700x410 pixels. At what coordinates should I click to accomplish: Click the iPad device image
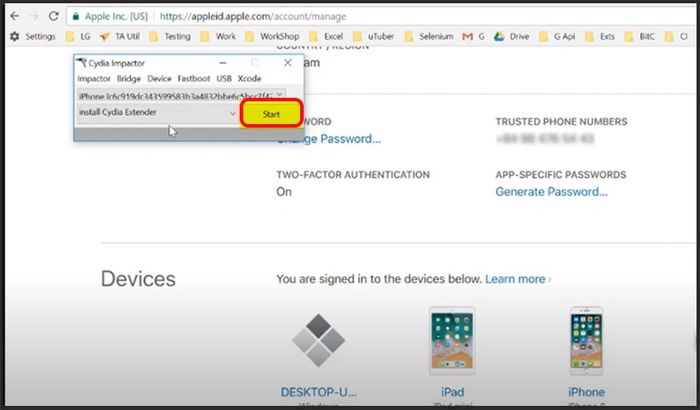452,340
